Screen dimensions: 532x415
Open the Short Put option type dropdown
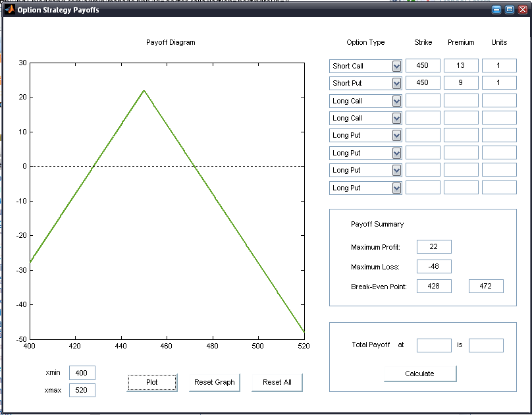(396, 84)
